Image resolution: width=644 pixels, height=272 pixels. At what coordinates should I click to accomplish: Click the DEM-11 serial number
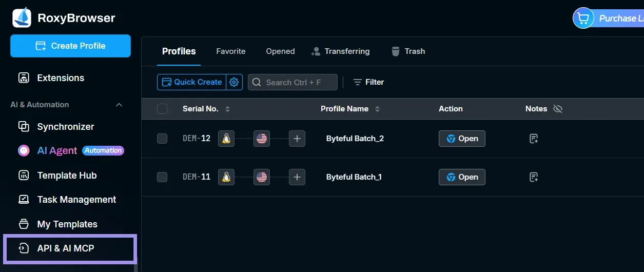click(x=197, y=177)
